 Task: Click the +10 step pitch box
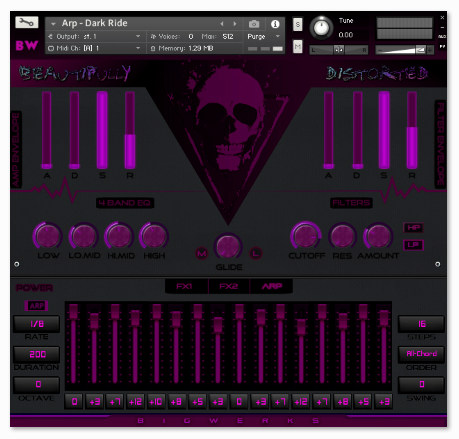156,402
